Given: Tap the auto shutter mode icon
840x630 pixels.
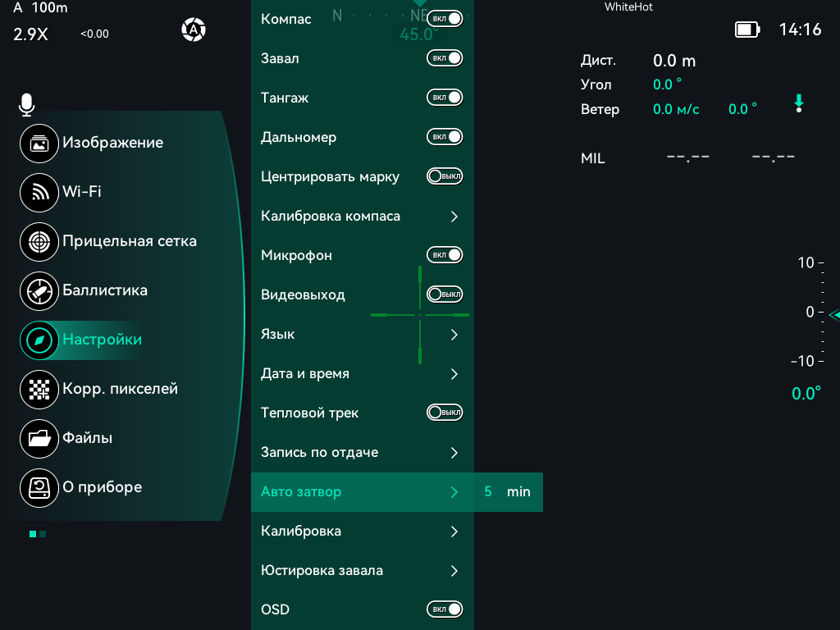Looking at the screenshot, I should click(194, 30).
